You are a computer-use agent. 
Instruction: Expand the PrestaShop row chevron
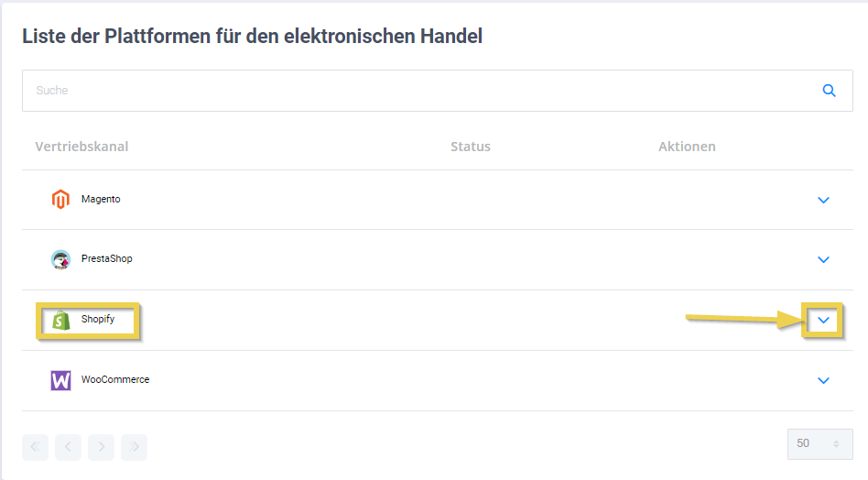tap(823, 259)
